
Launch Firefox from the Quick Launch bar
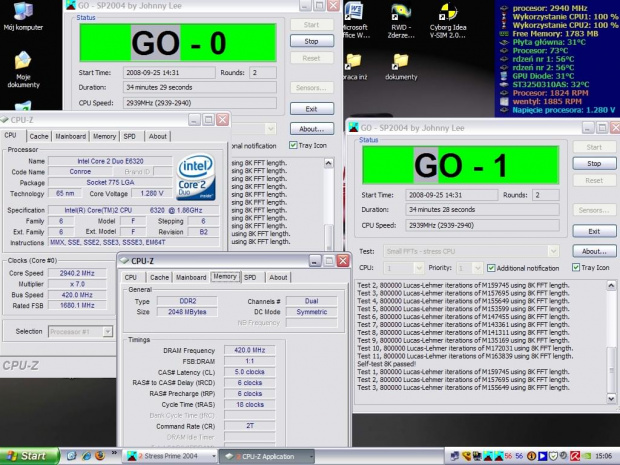(100, 456)
